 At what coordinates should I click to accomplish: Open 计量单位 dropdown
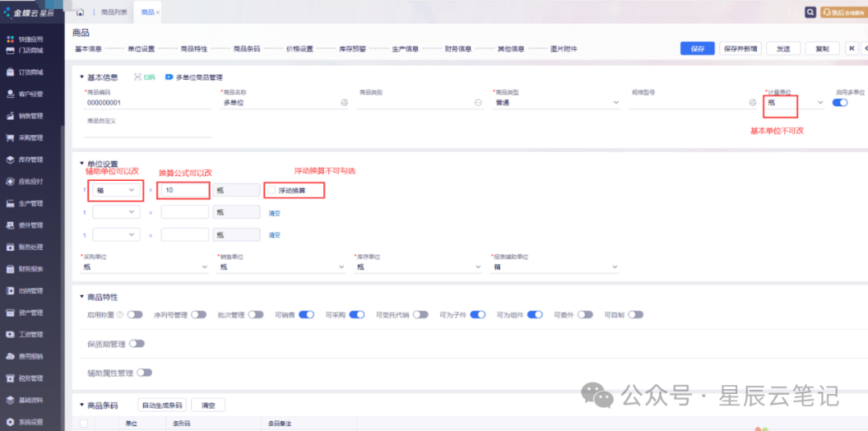[794, 102]
